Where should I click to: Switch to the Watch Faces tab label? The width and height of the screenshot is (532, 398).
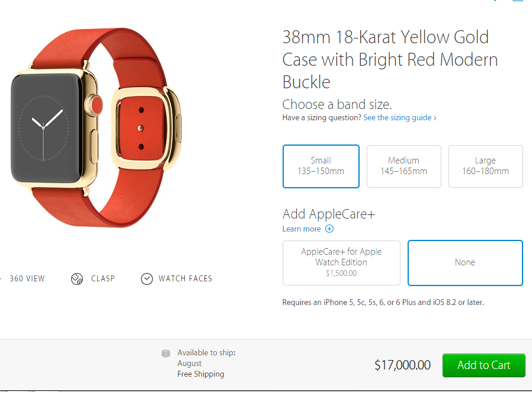click(x=185, y=279)
